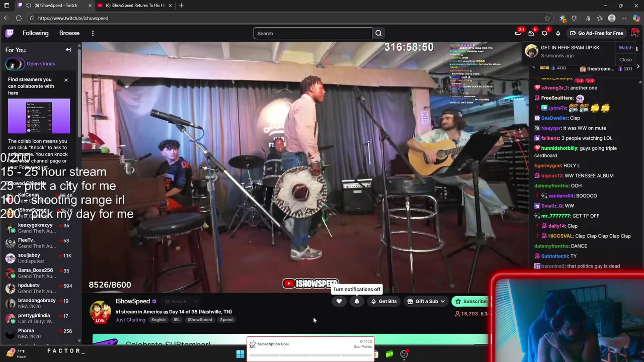The image size is (644, 362).
Task: Click the green Subscribe button
Action: click(x=471, y=301)
